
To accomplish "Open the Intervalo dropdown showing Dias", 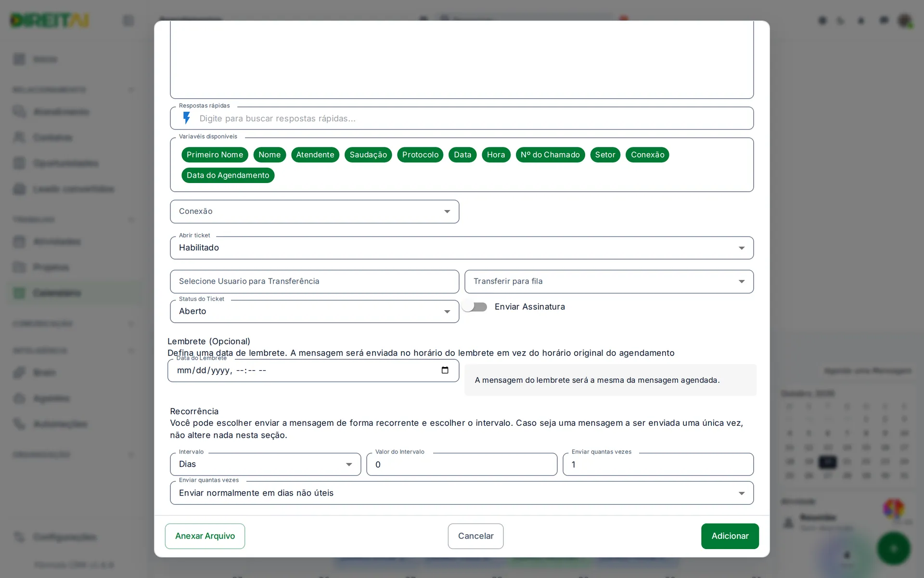I will tap(265, 464).
